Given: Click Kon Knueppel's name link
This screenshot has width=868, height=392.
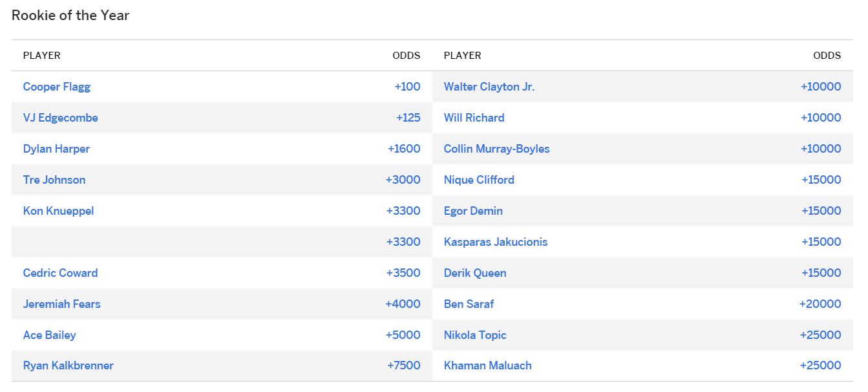Looking at the screenshot, I should [59, 211].
